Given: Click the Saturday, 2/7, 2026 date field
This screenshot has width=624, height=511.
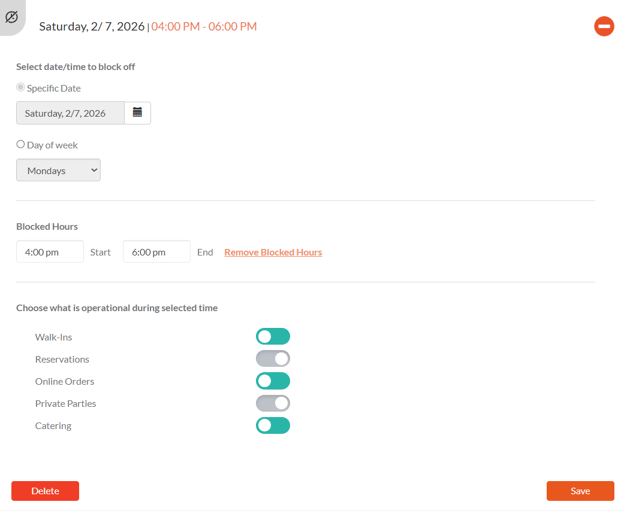Looking at the screenshot, I should pos(70,113).
